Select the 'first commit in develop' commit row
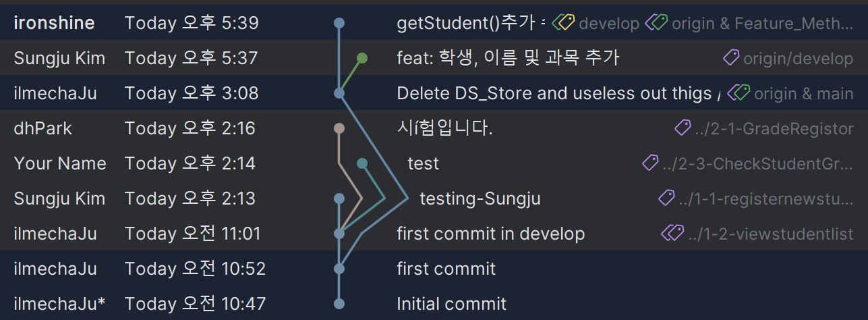Image resolution: width=868 pixels, height=320 pixels. (x=490, y=234)
